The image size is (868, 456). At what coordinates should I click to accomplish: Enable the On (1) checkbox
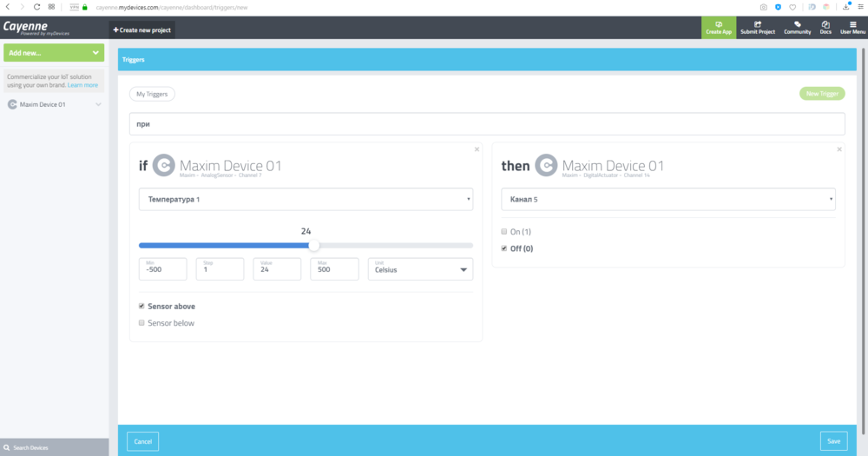pyautogui.click(x=505, y=232)
